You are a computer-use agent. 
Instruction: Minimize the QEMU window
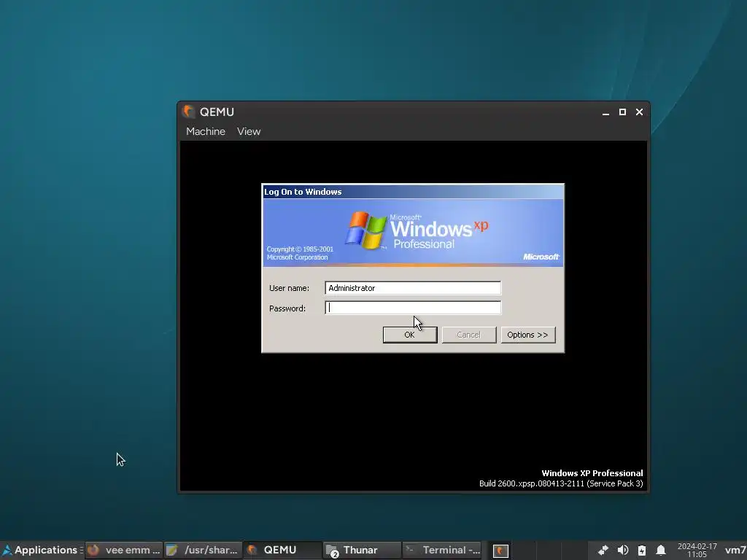[605, 112]
